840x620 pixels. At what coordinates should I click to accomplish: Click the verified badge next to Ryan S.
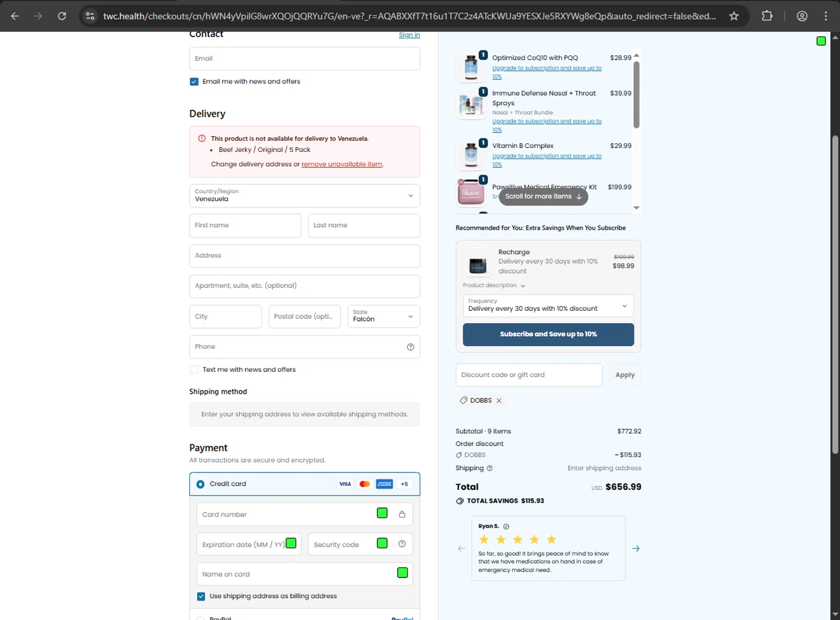tap(506, 526)
